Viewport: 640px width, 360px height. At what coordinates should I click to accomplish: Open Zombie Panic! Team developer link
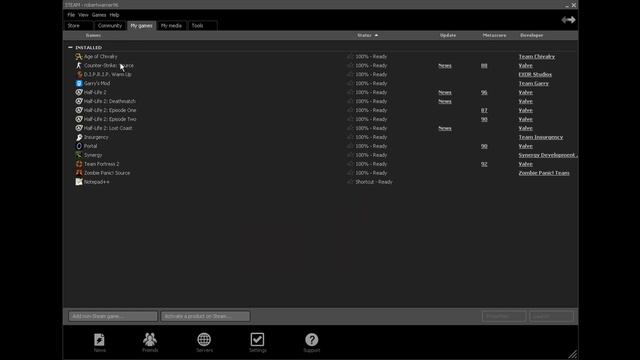coord(544,173)
